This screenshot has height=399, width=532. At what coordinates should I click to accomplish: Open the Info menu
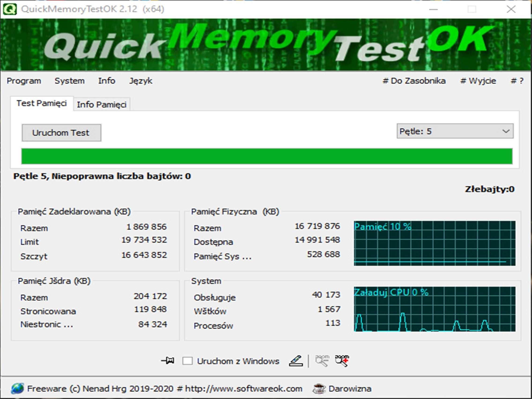point(107,81)
